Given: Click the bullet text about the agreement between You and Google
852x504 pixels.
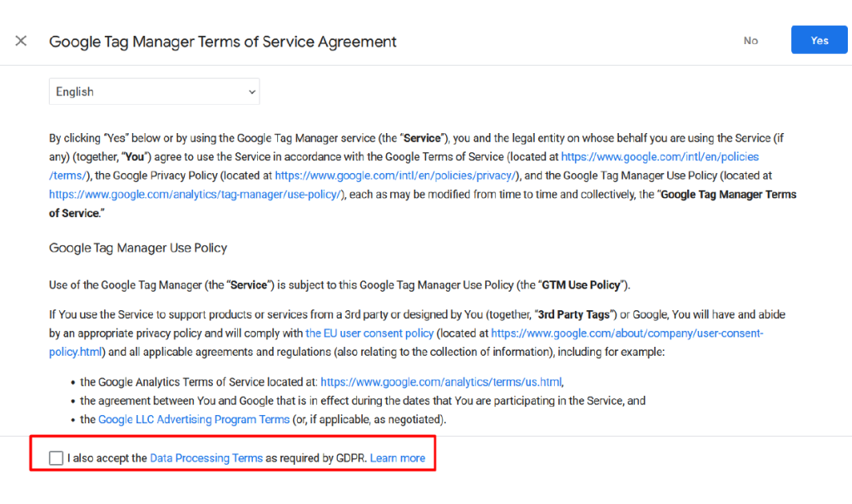Looking at the screenshot, I should pyautogui.click(x=363, y=401).
